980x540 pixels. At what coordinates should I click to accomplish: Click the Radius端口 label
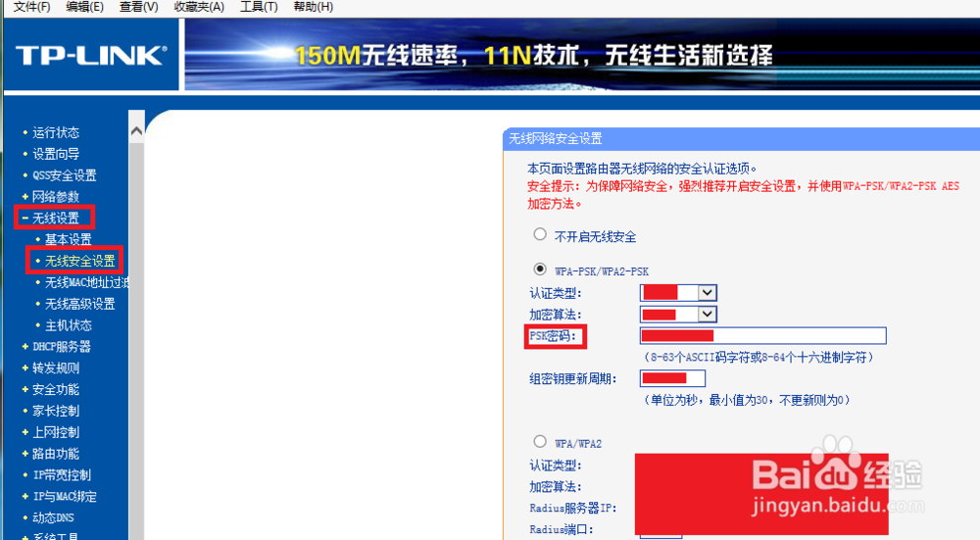click(x=561, y=529)
